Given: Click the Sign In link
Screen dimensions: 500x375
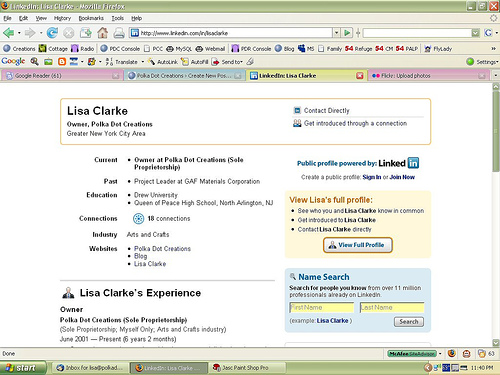Looking at the screenshot, I should (x=372, y=177).
